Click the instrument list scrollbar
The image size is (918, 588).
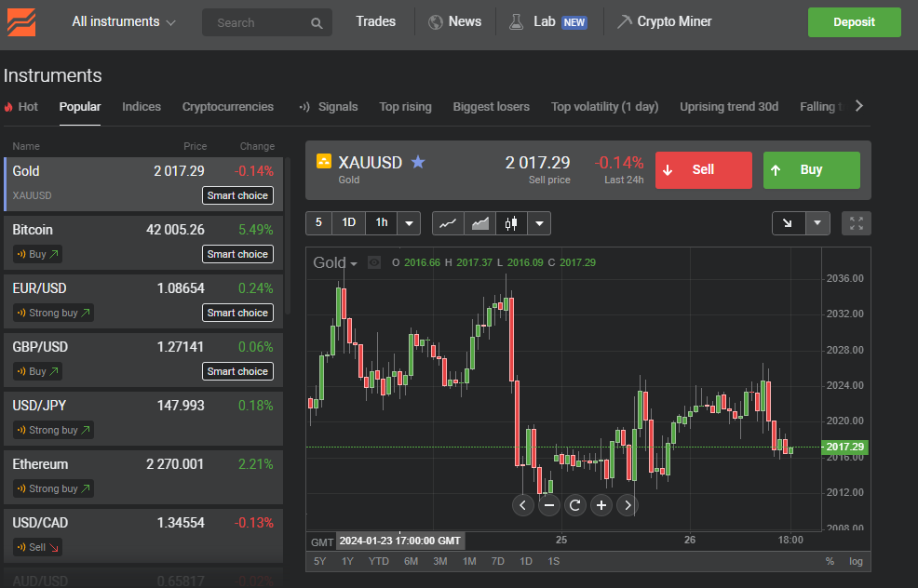tap(288, 233)
